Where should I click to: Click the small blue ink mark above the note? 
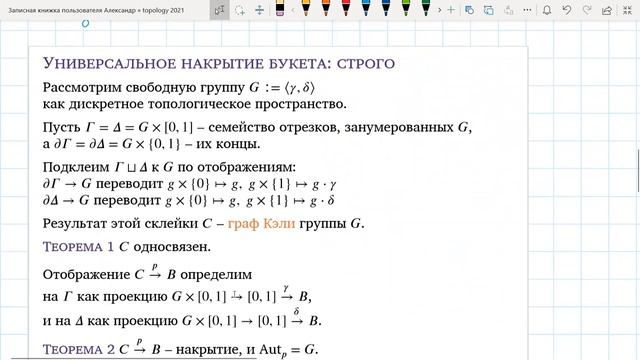coord(85,24)
